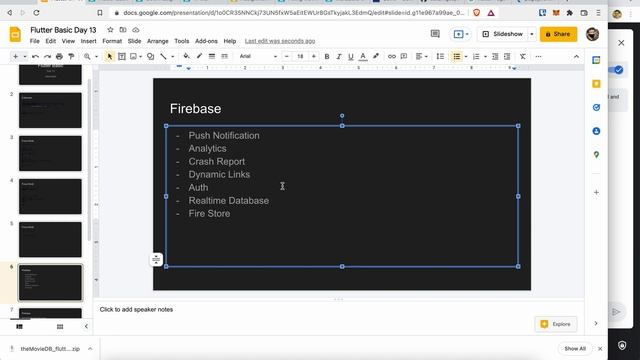Click the undo arrow in toolbar

36,56
